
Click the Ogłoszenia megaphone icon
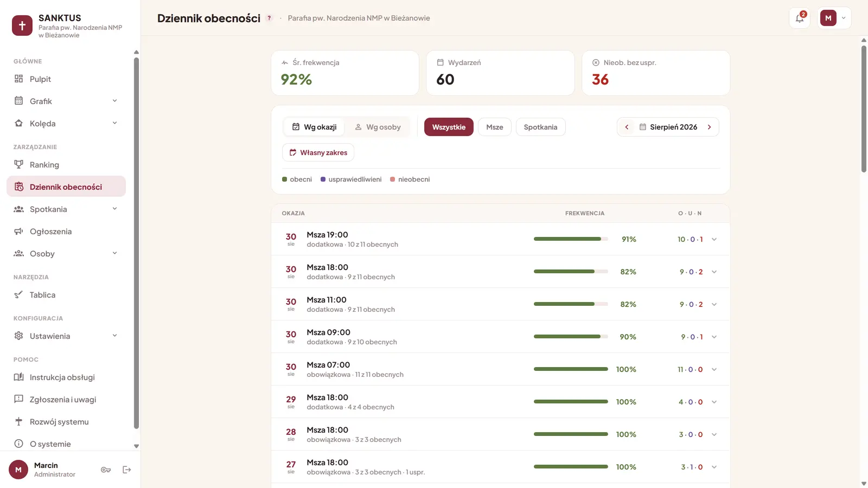[19, 231]
